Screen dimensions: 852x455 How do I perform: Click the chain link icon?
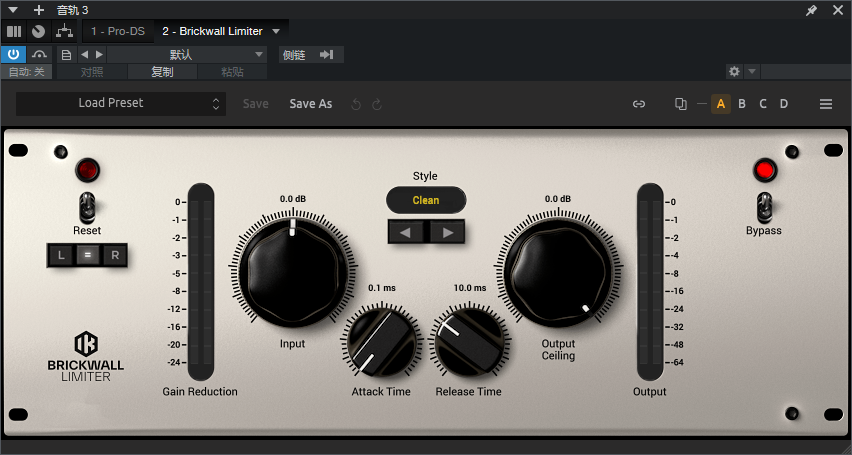click(x=639, y=104)
